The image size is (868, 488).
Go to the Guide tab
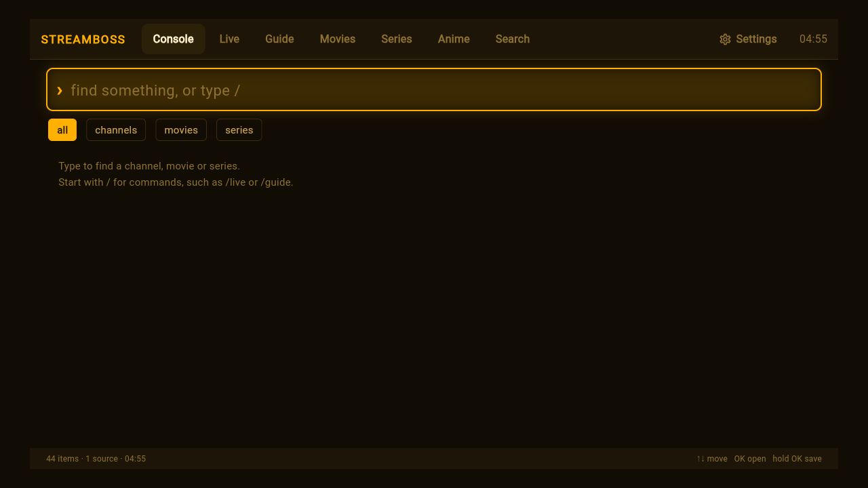[x=279, y=39]
